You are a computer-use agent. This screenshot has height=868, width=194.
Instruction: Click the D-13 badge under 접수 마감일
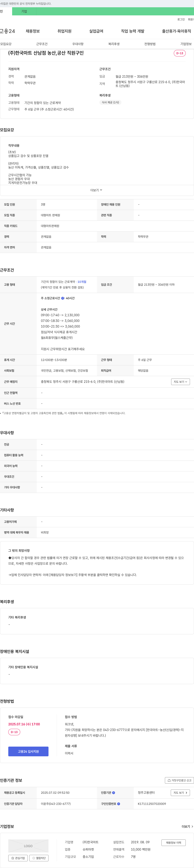pyautogui.click(x=14, y=732)
